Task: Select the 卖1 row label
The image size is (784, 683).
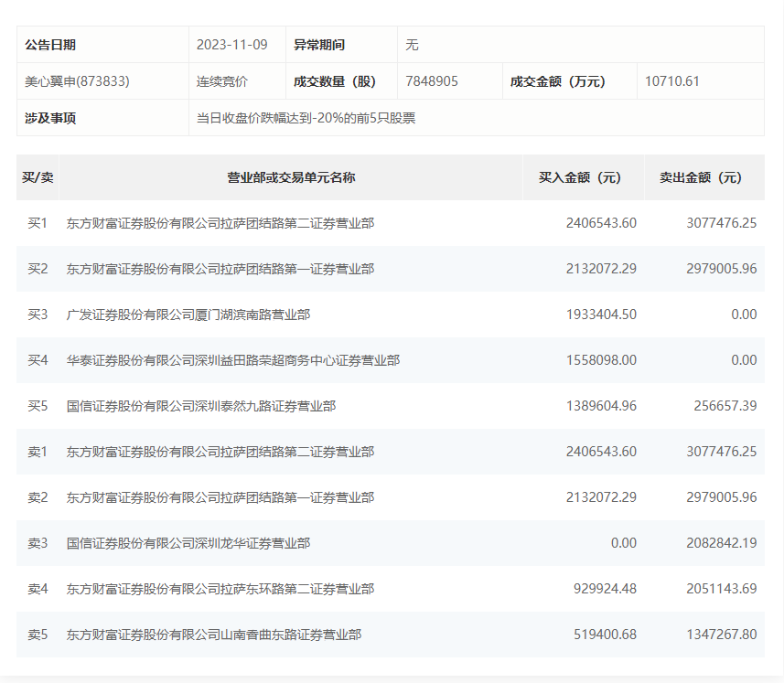Action: 38,452
